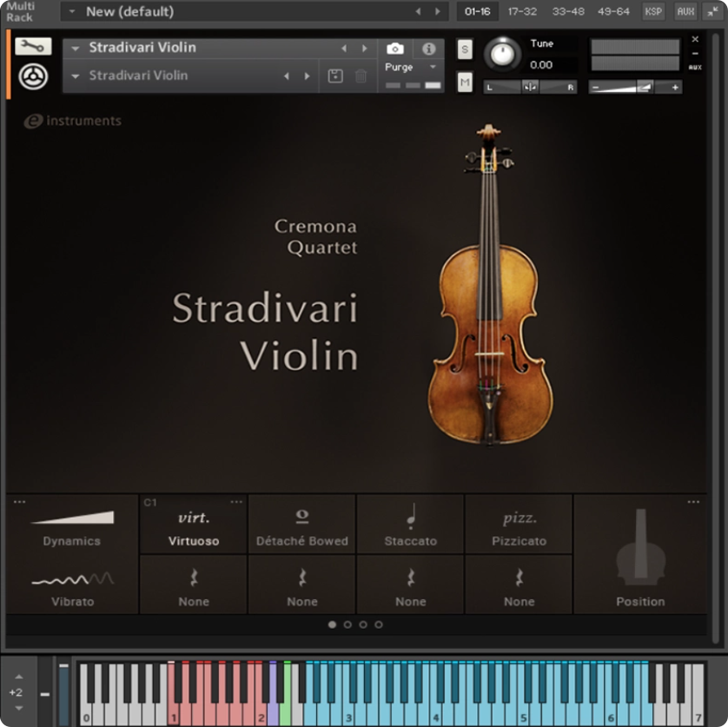The height and width of the screenshot is (727, 728).
Task: Select the next snapshot arrow
Action: (307, 76)
